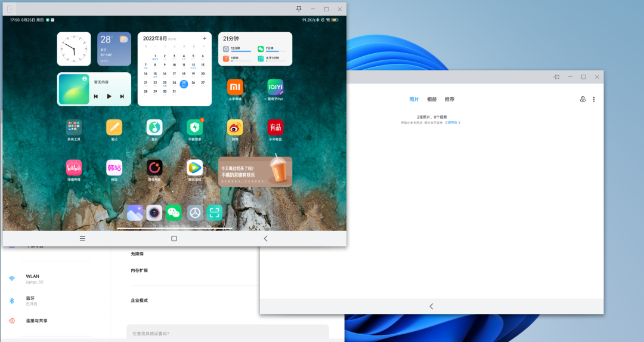Launch the 韩站 app
Viewport: 644px width, 342px height.
114,168
